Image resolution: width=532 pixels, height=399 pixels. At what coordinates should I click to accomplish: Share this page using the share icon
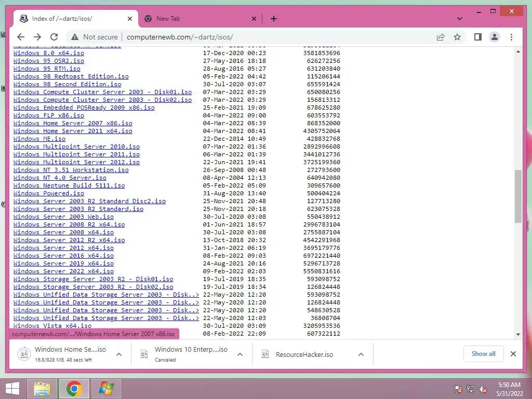pyautogui.click(x=441, y=37)
